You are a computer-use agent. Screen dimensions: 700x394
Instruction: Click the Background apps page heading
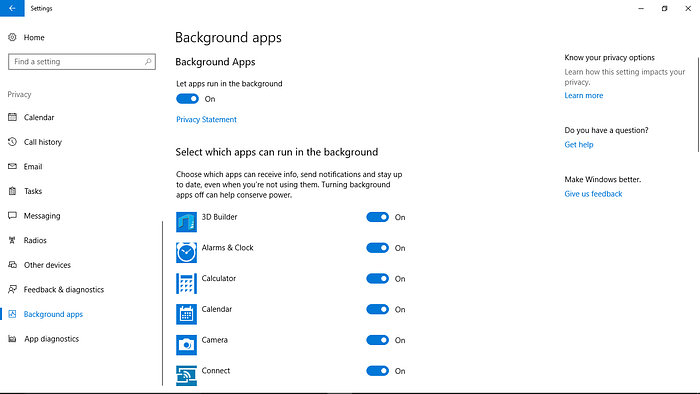pos(228,37)
